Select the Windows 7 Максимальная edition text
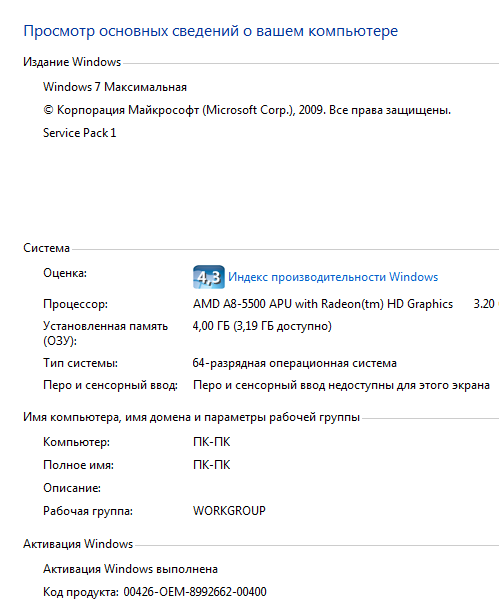This screenshot has width=499, height=612. pyautogui.click(x=115, y=87)
